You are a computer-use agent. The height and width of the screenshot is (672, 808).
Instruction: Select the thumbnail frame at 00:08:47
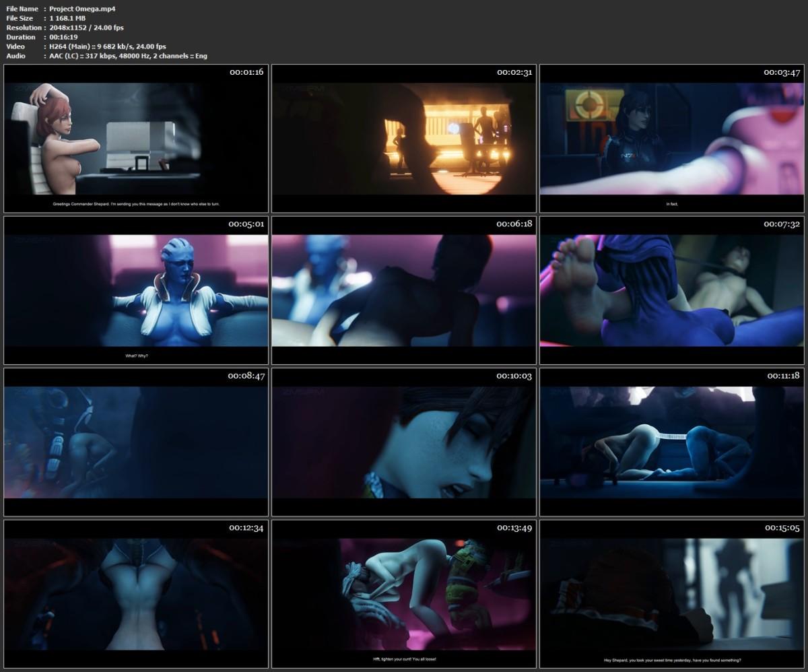click(136, 442)
